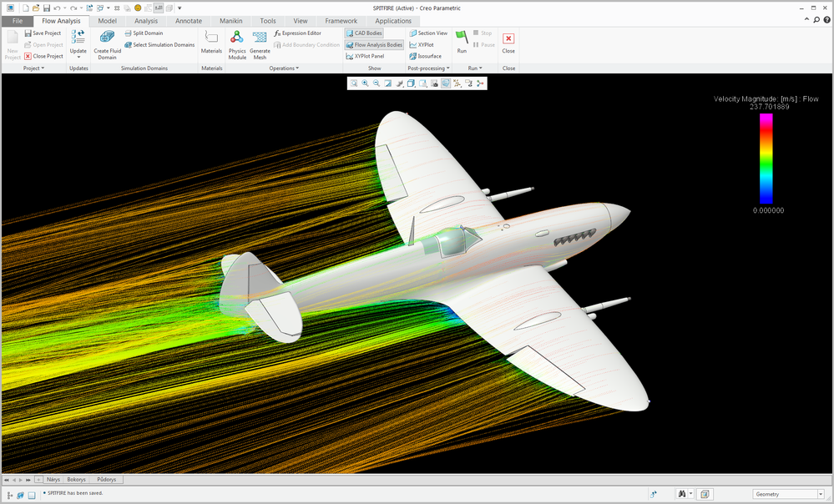Expand the Update dropdown arrow
Viewport: 834px width, 504px height.
click(78, 57)
